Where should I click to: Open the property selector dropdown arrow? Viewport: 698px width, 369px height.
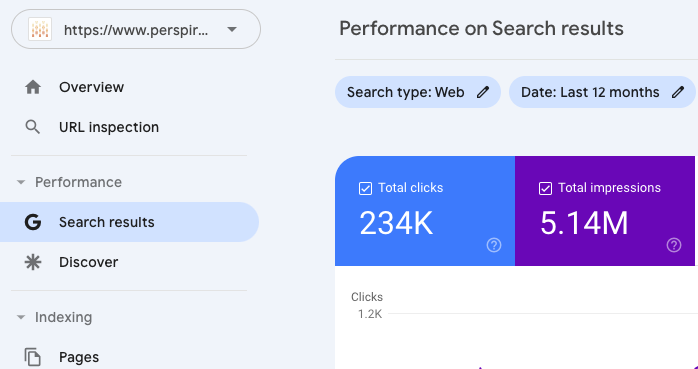pos(231,29)
